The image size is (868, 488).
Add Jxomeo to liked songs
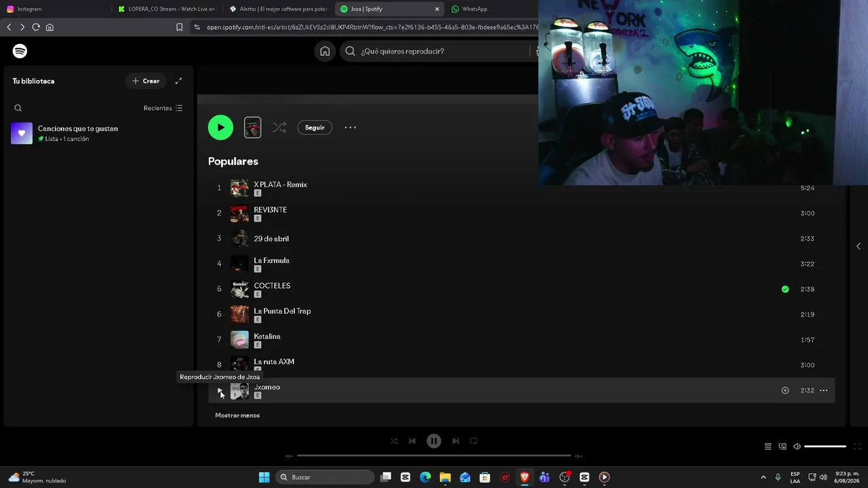click(x=785, y=390)
